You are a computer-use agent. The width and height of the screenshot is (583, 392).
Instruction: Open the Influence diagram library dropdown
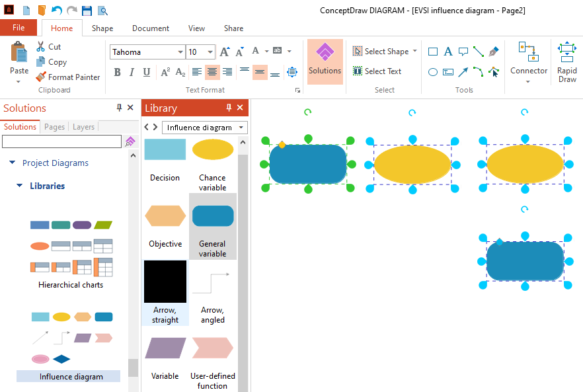[x=241, y=128]
